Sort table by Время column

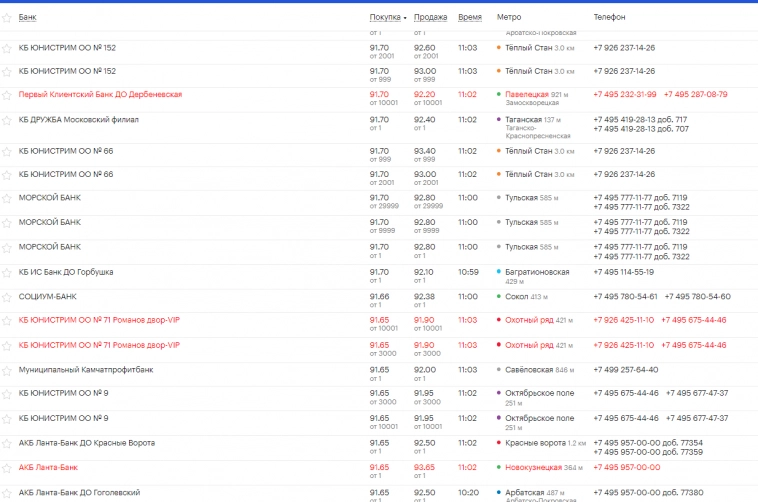tap(469, 17)
